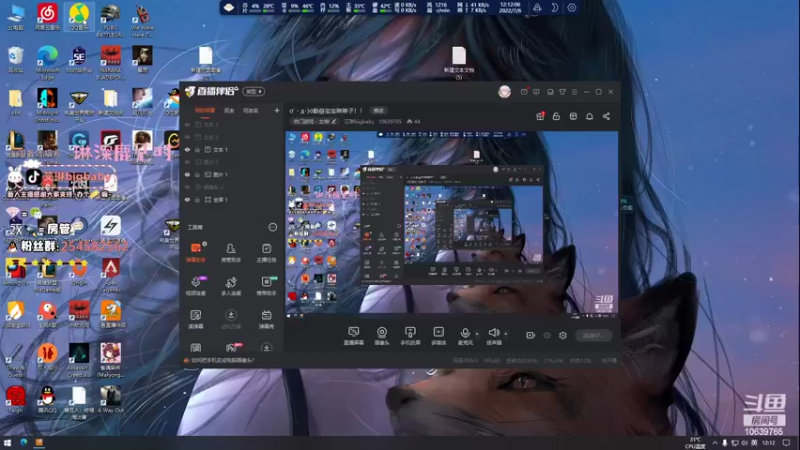Add a 摄像头 camera source
This screenshot has width=800, height=450.
click(382, 336)
